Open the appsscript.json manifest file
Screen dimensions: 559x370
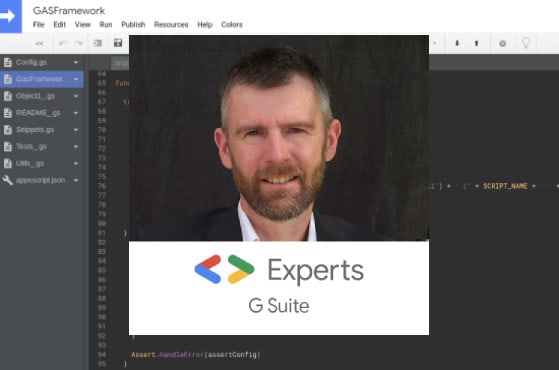[40, 180]
